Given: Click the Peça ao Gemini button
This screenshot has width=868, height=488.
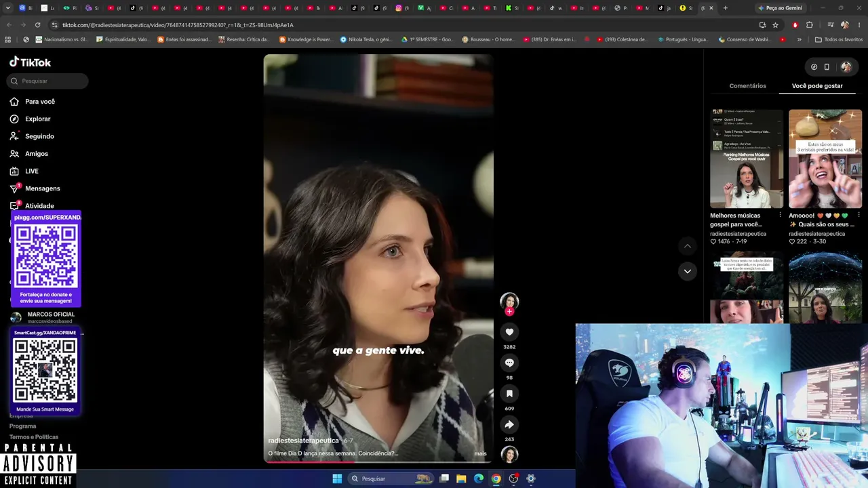Looking at the screenshot, I should (781, 8).
